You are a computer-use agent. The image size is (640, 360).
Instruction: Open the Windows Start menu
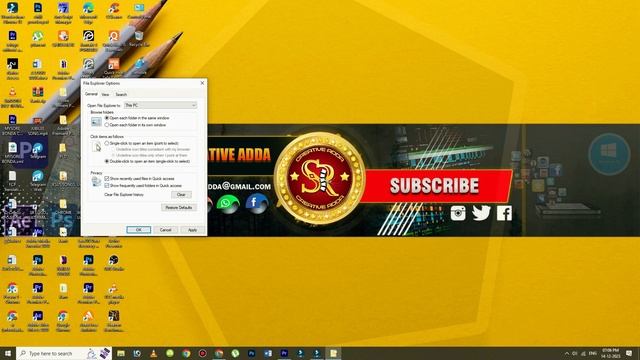click(x=8, y=353)
